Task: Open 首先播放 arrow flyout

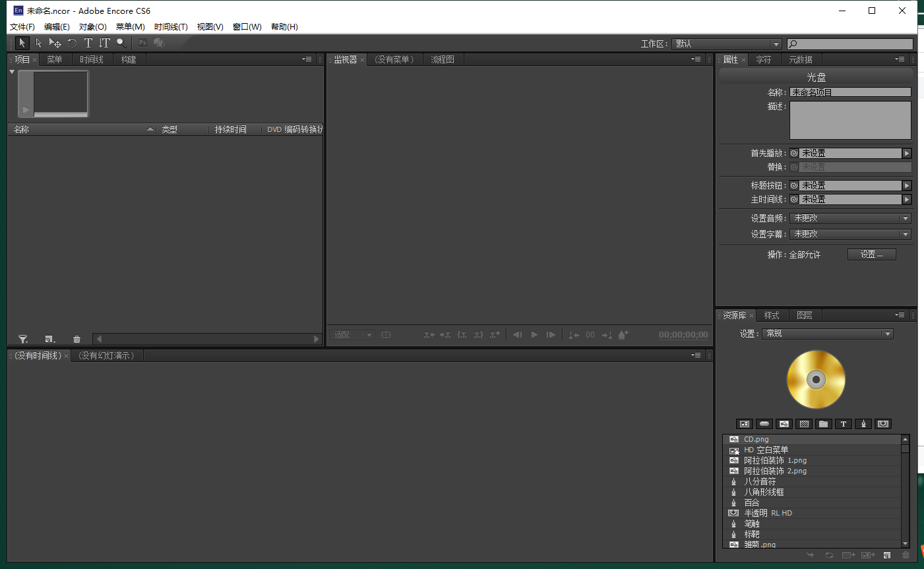Action: tap(907, 153)
